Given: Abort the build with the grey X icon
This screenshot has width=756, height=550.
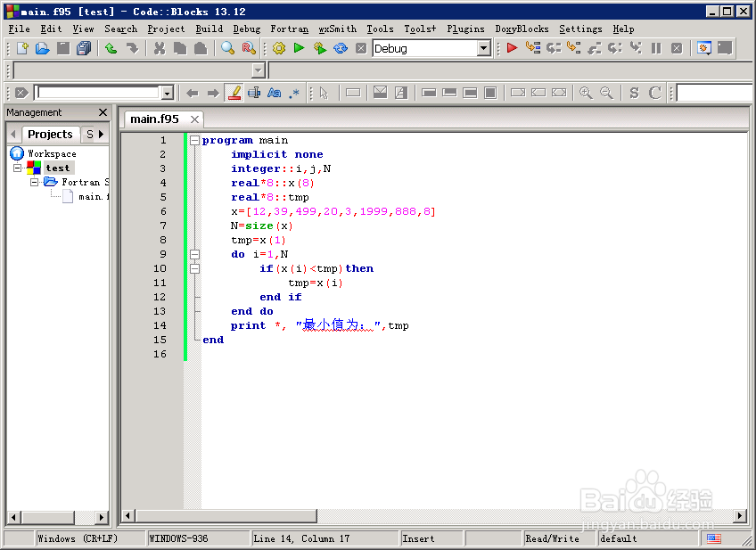Looking at the screenshot, I should [x=361, y=48].
